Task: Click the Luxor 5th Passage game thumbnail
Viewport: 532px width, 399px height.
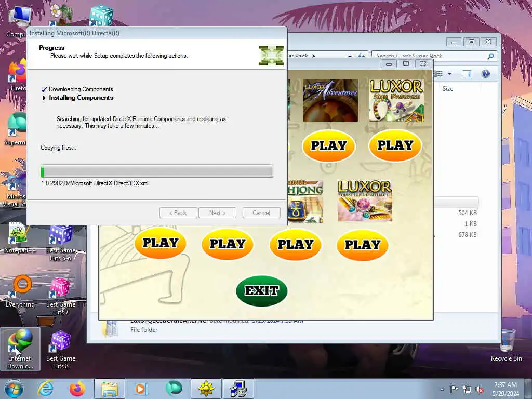Action: pyautogui.click(x=396, y=100)
